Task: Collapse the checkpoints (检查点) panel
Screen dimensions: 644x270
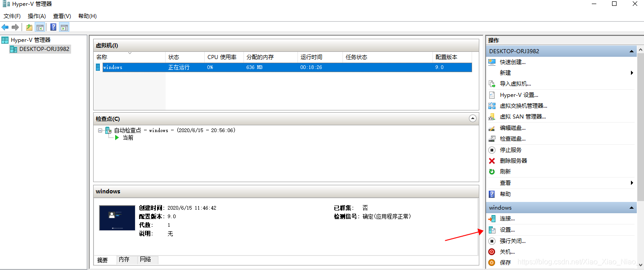Action: (x=473, y=119)
